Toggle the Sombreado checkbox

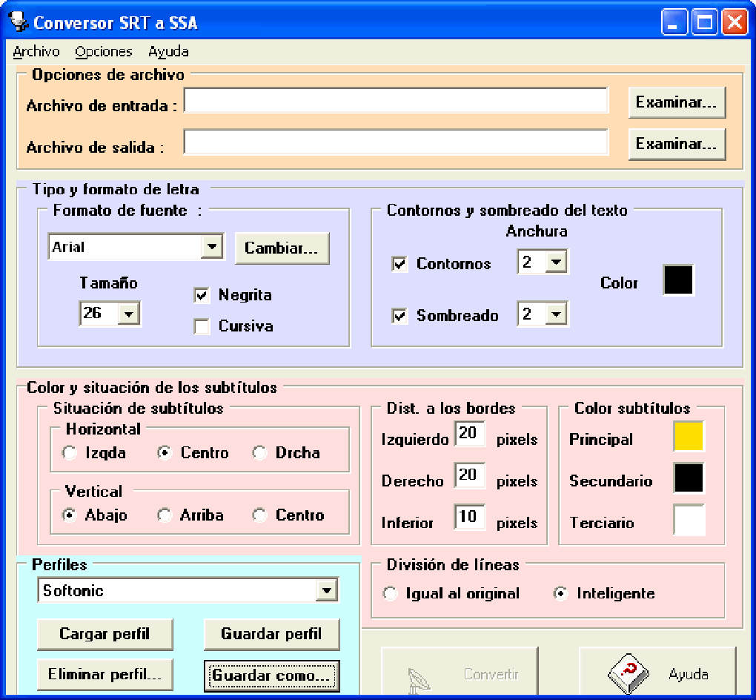399,316
